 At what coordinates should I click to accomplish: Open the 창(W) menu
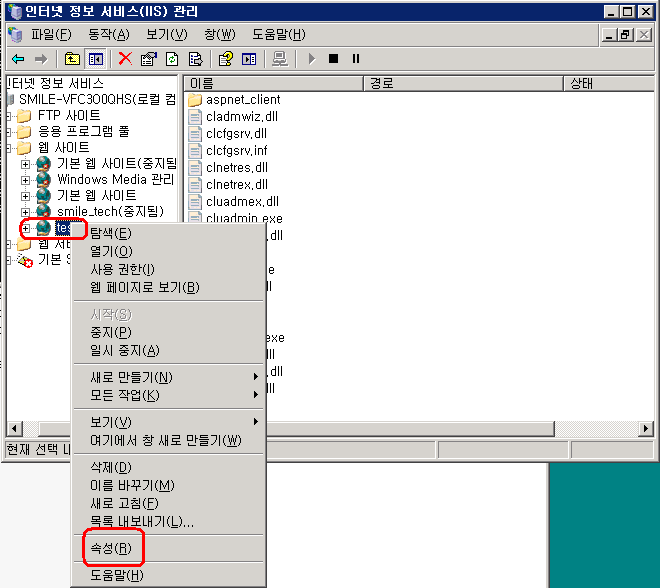(x=219, y=35)
